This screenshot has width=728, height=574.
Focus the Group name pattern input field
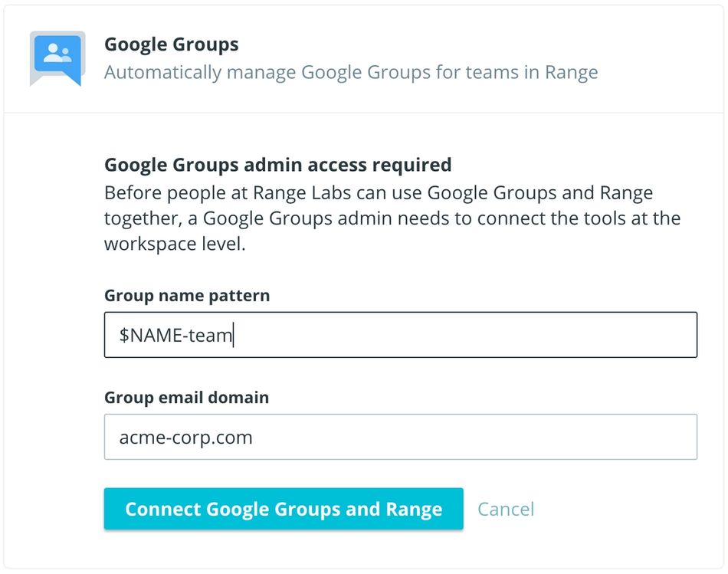[400, 335]
